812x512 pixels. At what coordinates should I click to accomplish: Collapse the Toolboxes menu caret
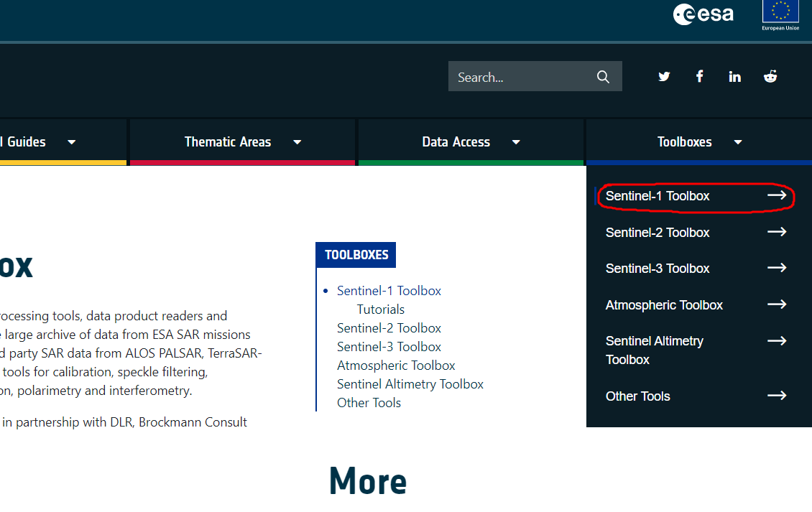pos(738,142)
